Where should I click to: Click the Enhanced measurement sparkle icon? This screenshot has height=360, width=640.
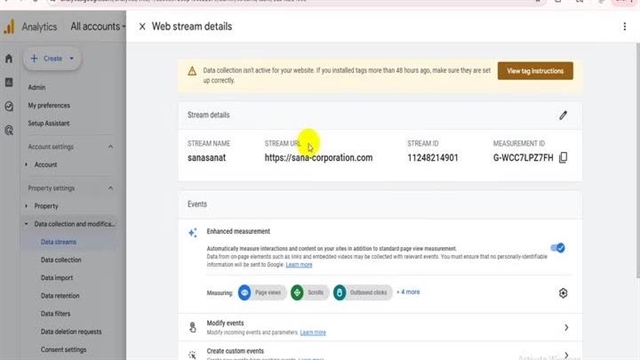tap(192, 233)
